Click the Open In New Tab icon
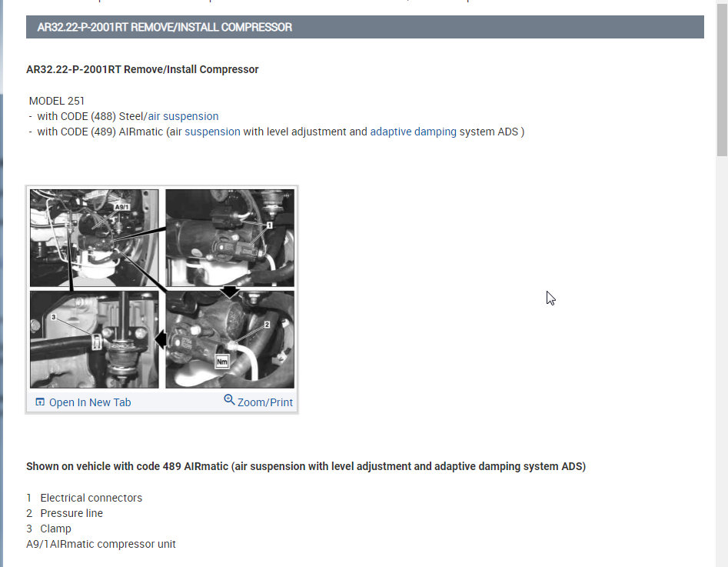The width and height of the screenshot is (728, 567). click(40, 402)
